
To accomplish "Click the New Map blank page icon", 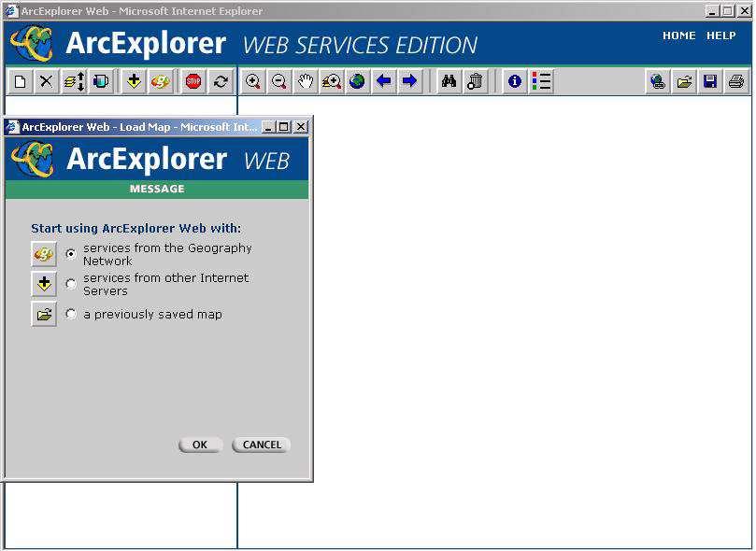I will pos(21,81).
